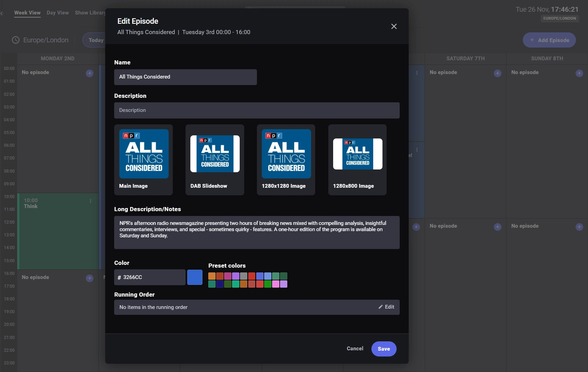The width and height of the screenshot is (588, 372).
Task: Click the pencil icon next to Edit
Action: (x=381, y=307)
